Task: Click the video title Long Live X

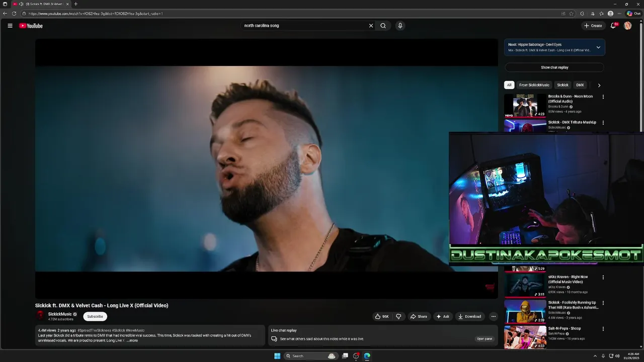Action: (x=102, y=306)
